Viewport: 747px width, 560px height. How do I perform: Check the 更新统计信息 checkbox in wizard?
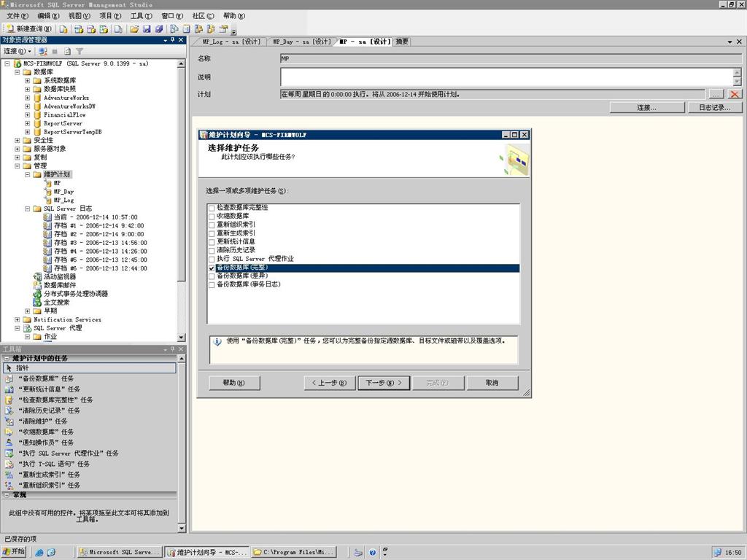(x=212, y=242)
